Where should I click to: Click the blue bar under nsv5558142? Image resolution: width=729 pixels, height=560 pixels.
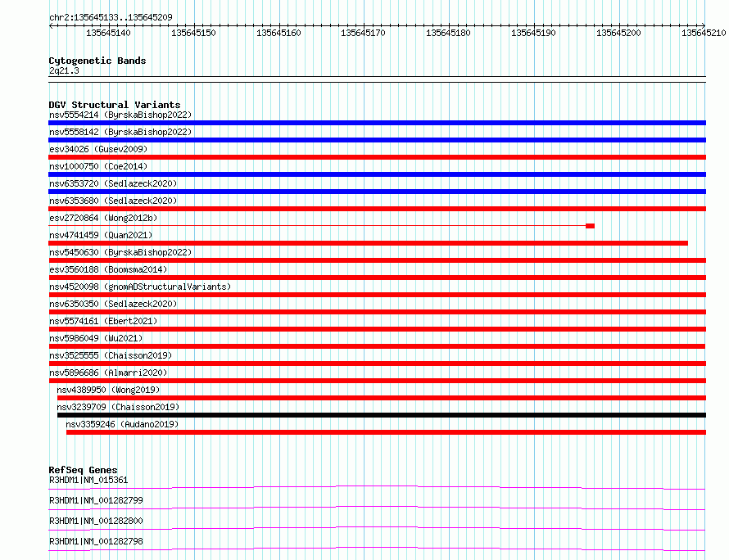point(377,140)
